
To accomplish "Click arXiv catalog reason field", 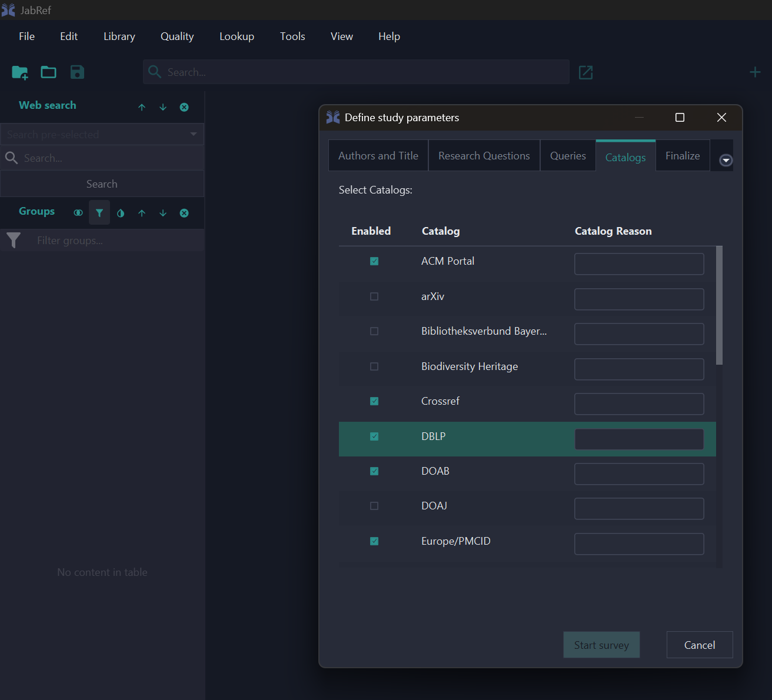I will (639, 299).
